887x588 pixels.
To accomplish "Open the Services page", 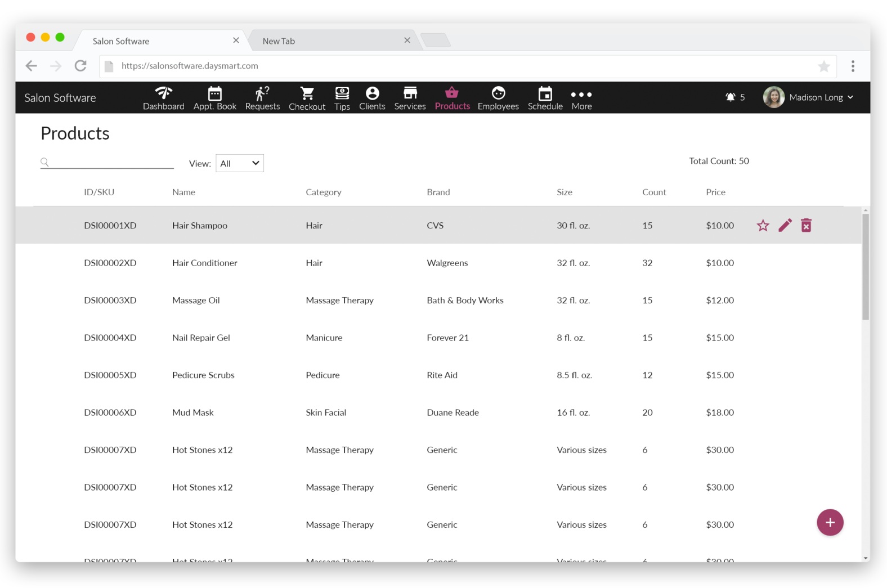I will (410, 98).
